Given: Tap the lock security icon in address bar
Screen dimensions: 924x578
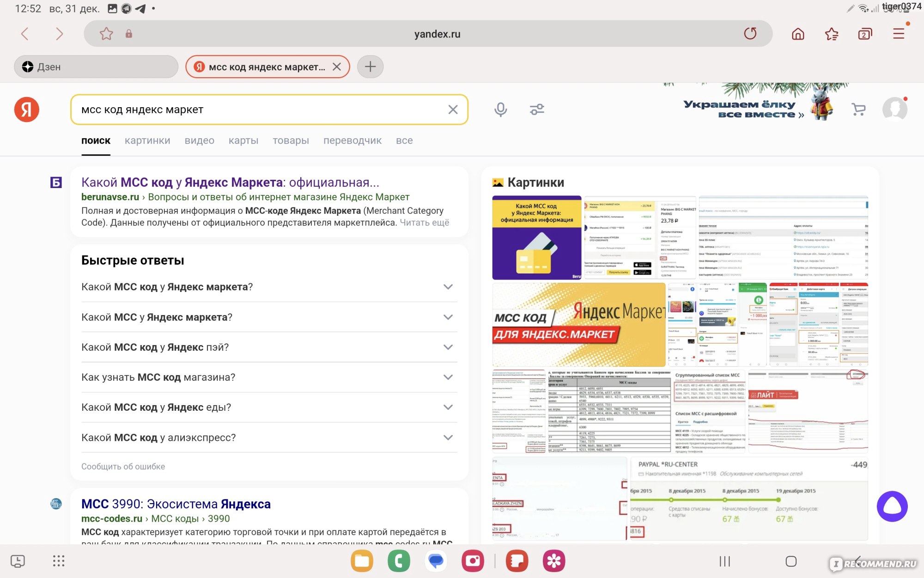Looking at the screenshot, I should tap(129, 34).
